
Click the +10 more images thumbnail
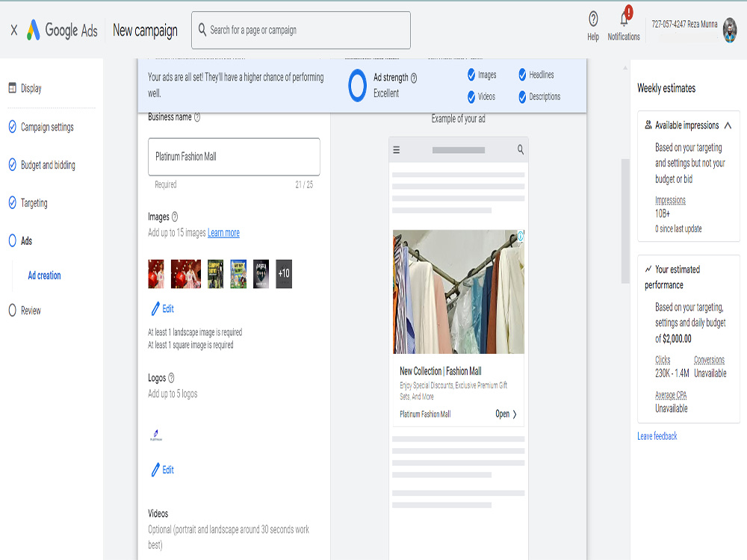tap(284, 274)
